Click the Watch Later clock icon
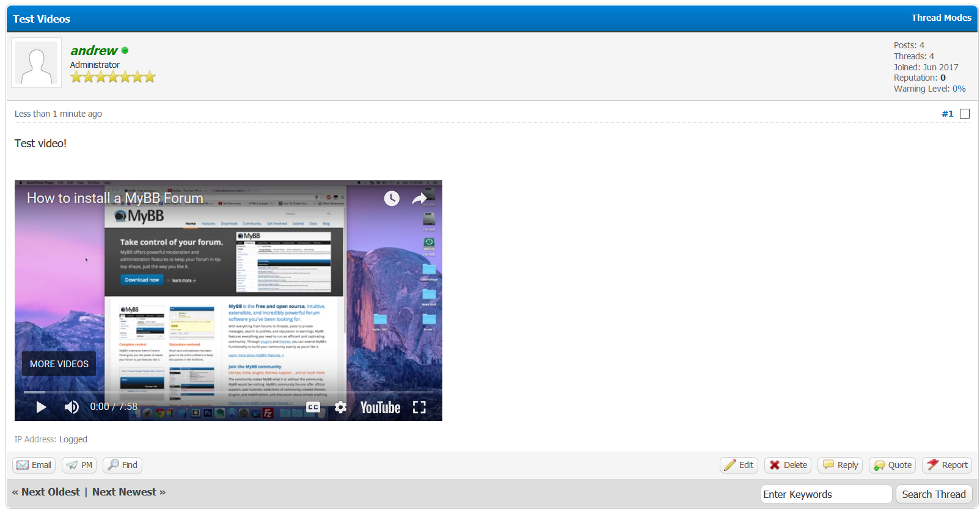 tap(392, 198)
